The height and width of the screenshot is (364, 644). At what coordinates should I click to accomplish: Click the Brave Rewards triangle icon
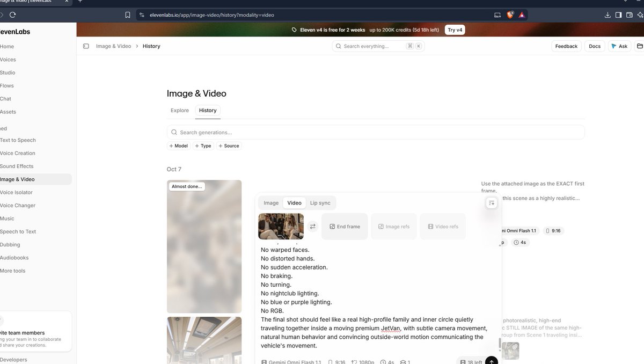click(522, 15)
